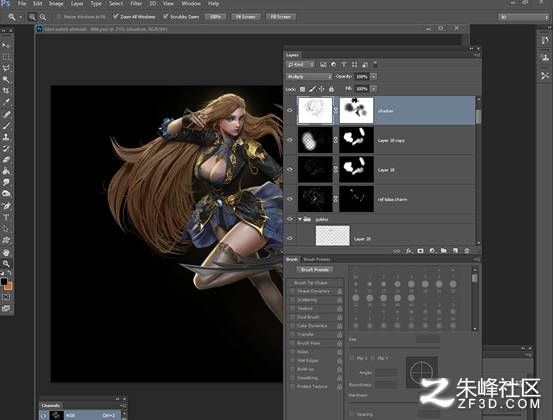Click the orange background color swatch

coord(8,286)
